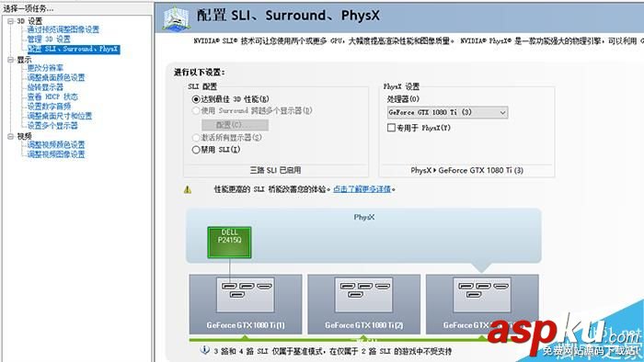644x362 pixels.
Task: Open 调整视频颜色设置 page
Action: 56,145
